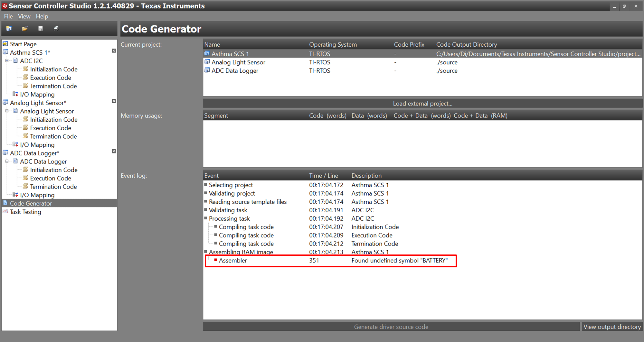Open a project using the folder icon
Viewport: 644px width, 342px height.
(x=25, y=29)
